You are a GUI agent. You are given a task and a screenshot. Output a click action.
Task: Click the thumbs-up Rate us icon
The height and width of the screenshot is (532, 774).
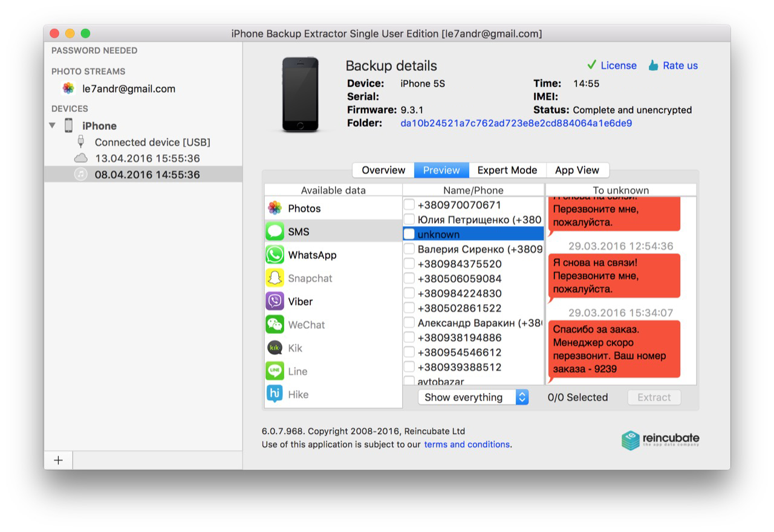pos(653,65)
